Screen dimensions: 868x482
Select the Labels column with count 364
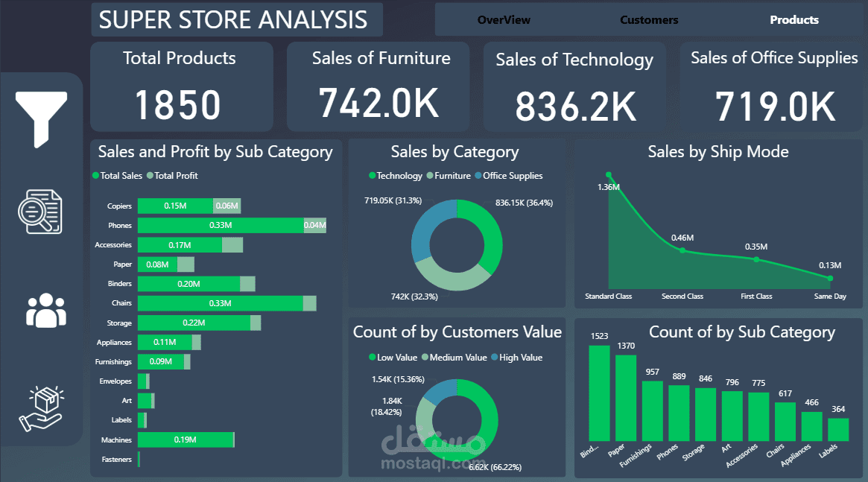tap(839, 429)
